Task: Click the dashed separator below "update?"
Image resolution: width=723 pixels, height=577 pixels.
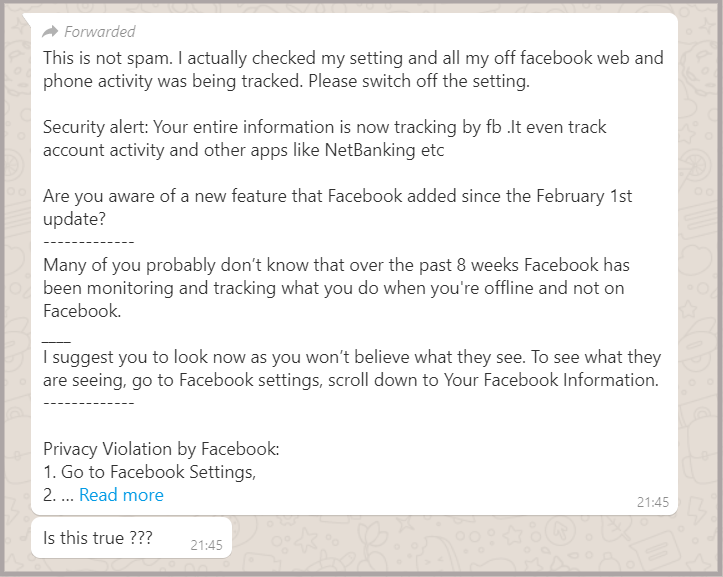Action: 89,242
